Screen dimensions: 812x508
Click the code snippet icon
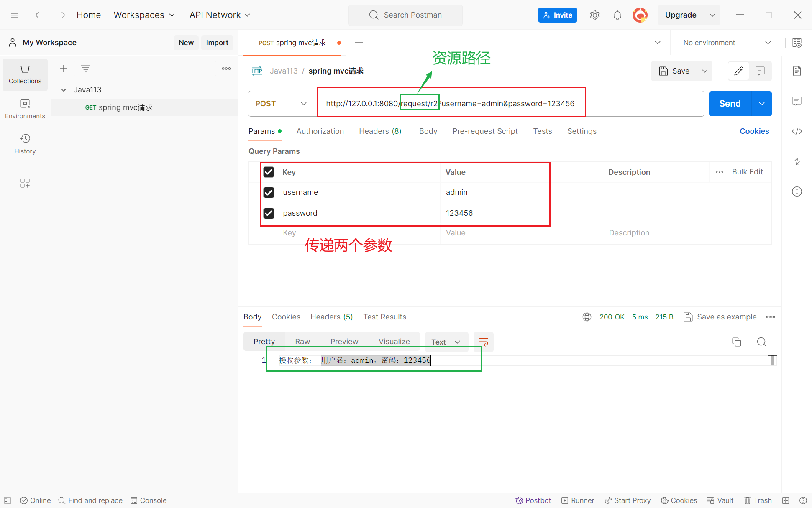tap(797, 131)
